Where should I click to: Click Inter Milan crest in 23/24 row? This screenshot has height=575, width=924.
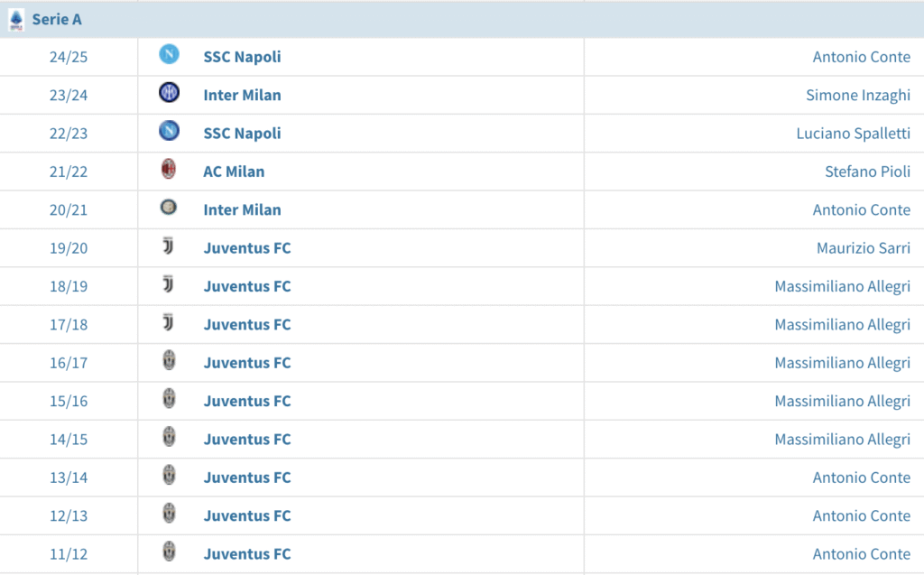coord(169,93)
